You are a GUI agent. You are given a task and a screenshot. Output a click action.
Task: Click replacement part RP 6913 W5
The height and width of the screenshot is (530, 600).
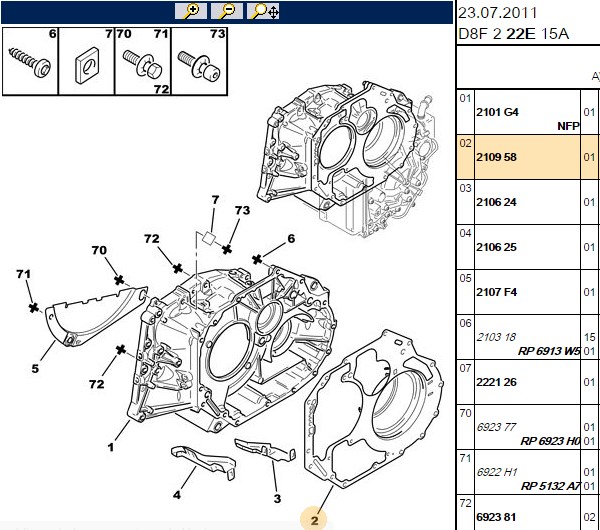point(549,351)
